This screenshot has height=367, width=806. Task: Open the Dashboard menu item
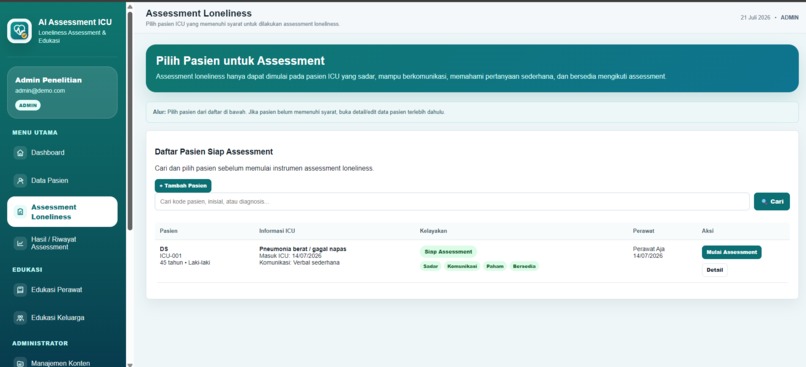coord(62,153)
